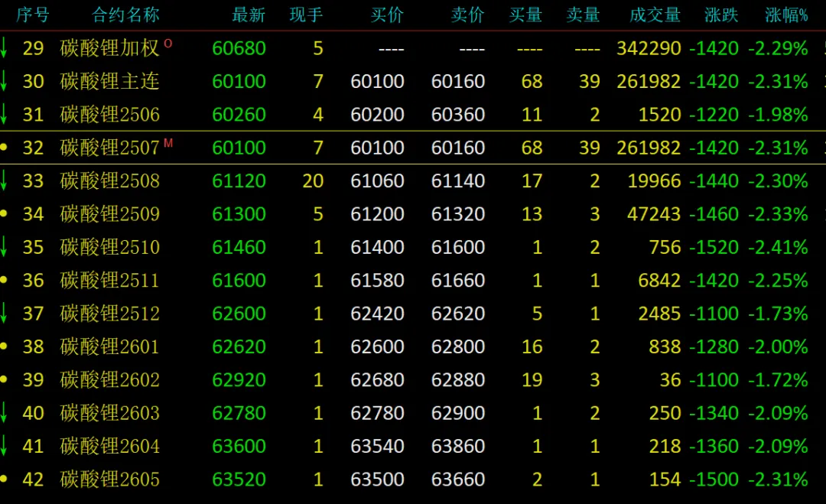Click the red O marker beside 碳酸锂加权
826x504 pixels.
[168, 43]
